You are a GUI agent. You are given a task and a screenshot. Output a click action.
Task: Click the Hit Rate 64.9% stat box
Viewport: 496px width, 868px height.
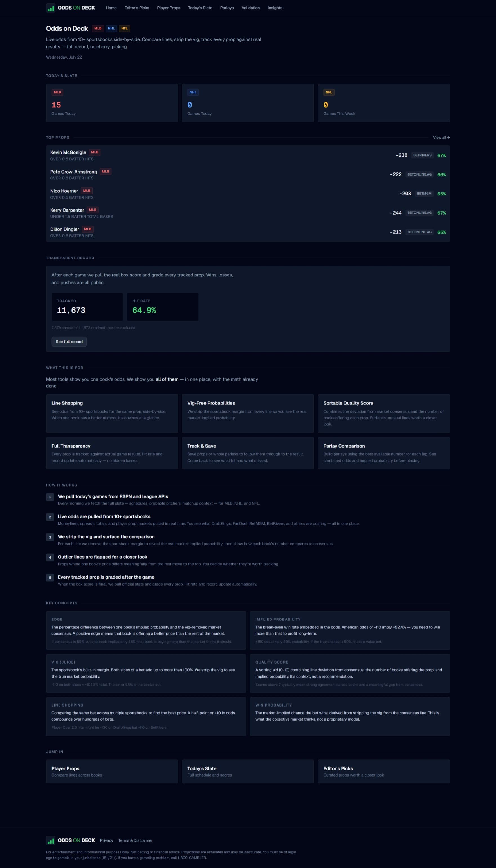[x=163, y=307]
